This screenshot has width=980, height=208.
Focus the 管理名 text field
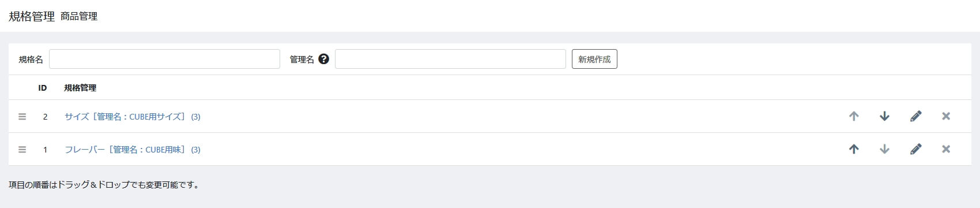(x=450, y=59)
